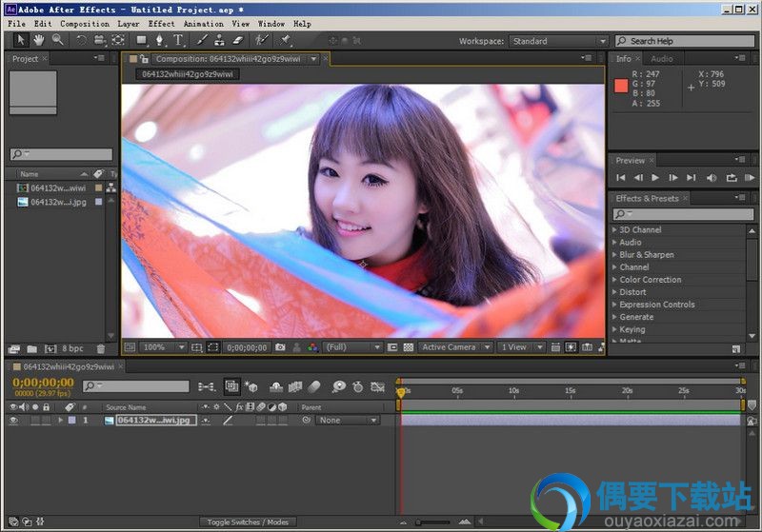Select the Clone Stamp tool
762x532 pixels.
click(x=219, y=40)
